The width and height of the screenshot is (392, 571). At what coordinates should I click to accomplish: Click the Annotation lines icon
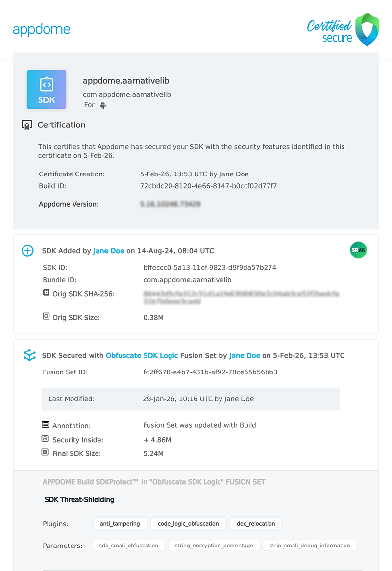coord(46,424)
